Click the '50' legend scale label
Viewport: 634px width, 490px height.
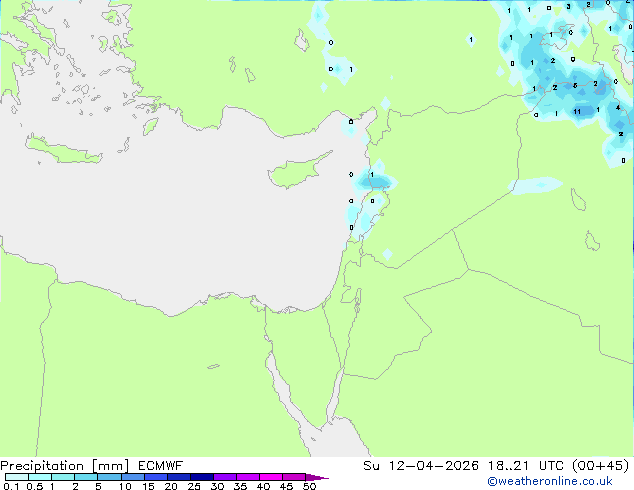coord(309,486)
